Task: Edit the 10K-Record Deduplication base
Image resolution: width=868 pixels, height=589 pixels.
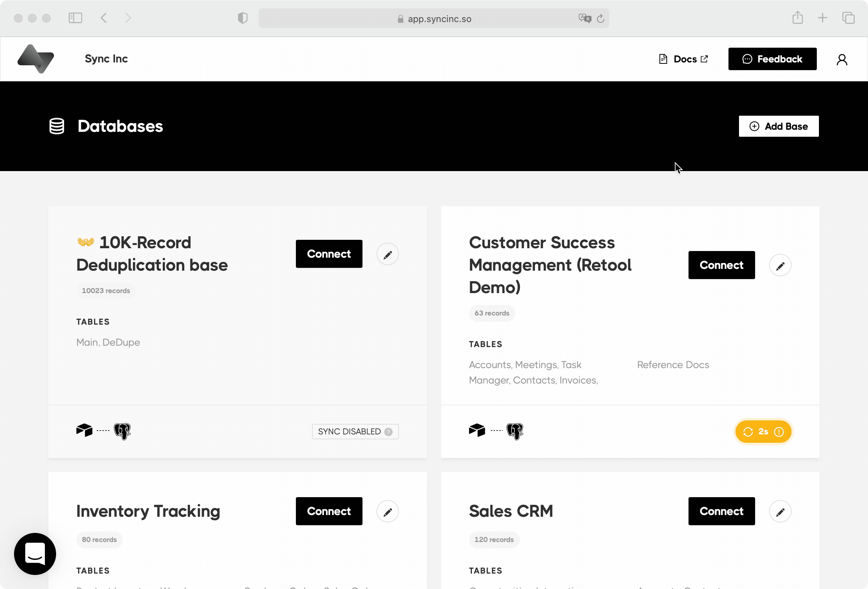Action: (x=387, y=254)
